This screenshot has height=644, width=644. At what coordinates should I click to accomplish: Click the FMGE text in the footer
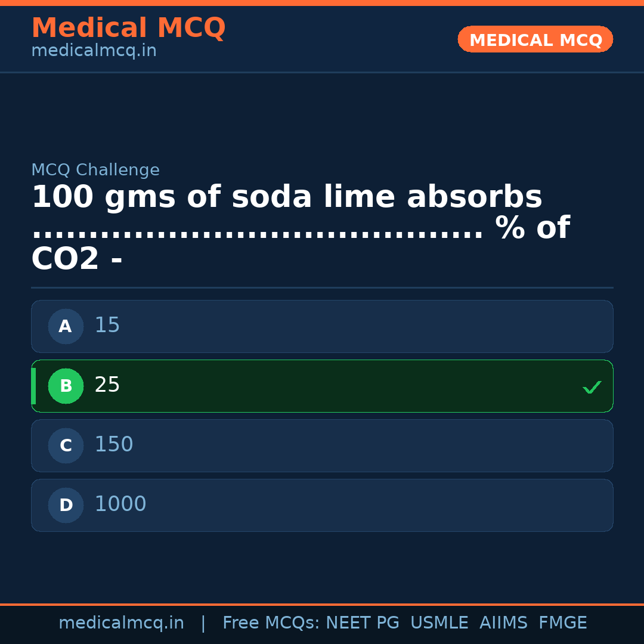point(563,623)
